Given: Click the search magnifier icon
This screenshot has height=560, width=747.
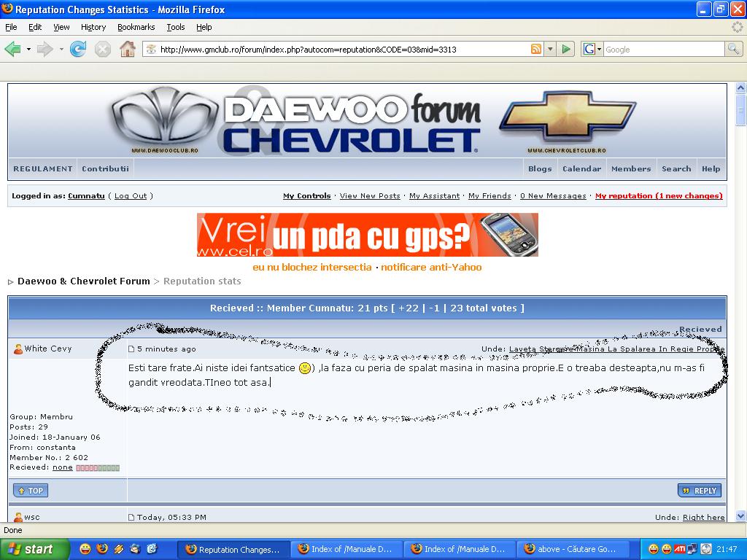Looking at the screenshot, I should pos(733,50).
